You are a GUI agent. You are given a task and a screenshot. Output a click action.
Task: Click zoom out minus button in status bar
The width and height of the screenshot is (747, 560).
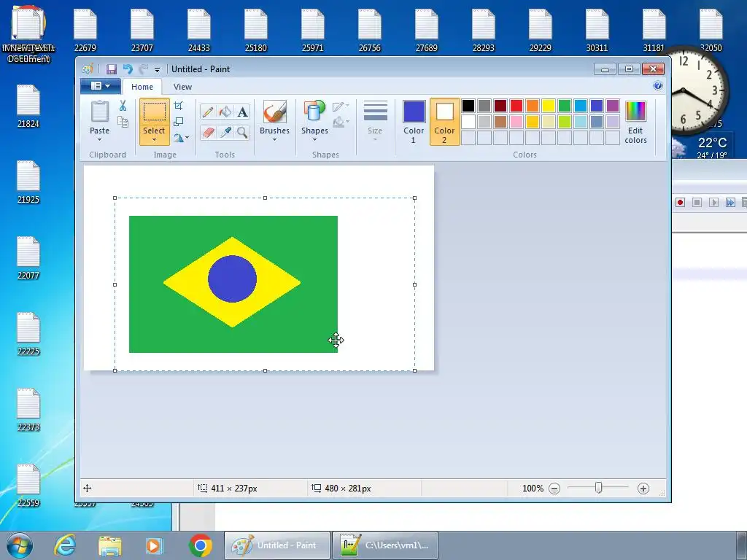pos(554,489)
